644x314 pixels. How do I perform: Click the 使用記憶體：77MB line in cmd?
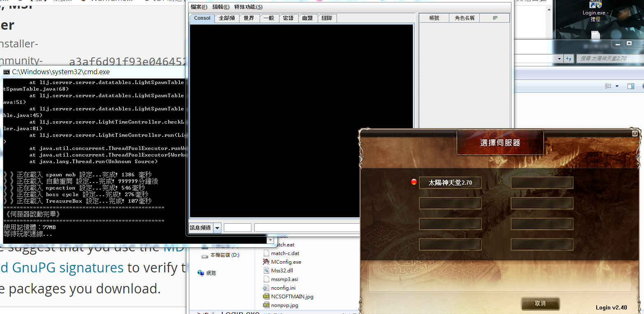pyautogui.click(x=29, y=227)
